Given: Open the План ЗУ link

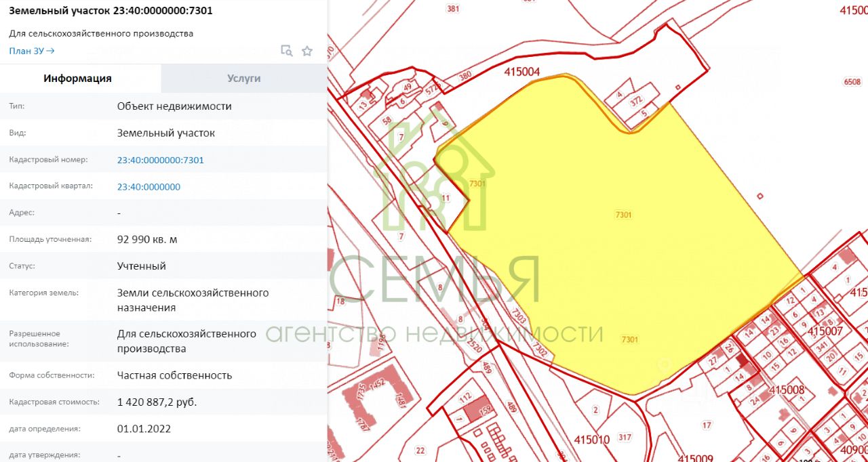Looking at the screenshot, I should click(x=31, y=51).
